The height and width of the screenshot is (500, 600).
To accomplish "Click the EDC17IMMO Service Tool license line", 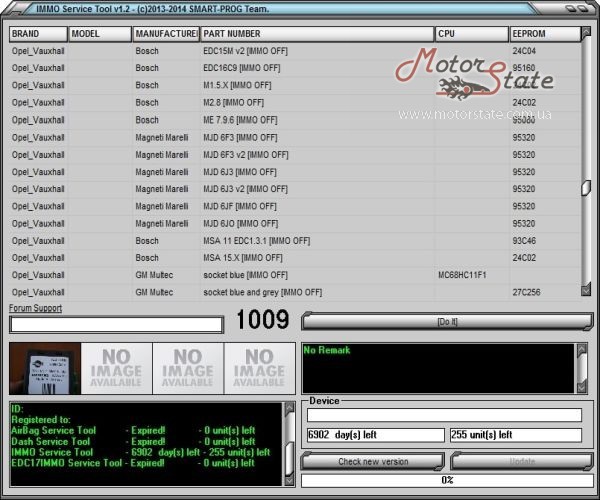I will [133, 463].
